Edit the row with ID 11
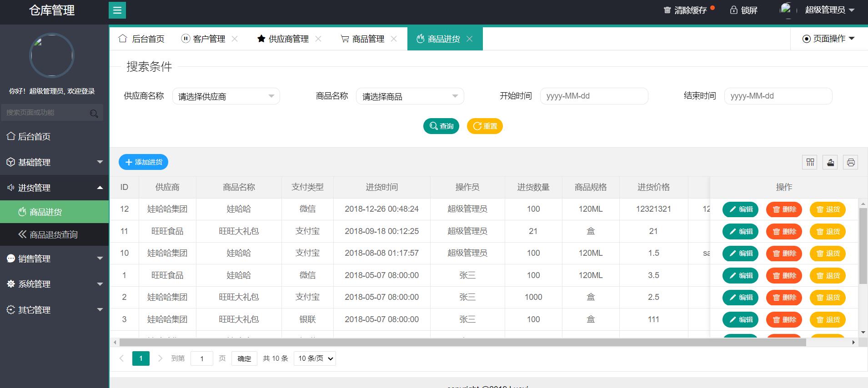The height and width of the screenshot is (388, 868). tap(740, 231)
